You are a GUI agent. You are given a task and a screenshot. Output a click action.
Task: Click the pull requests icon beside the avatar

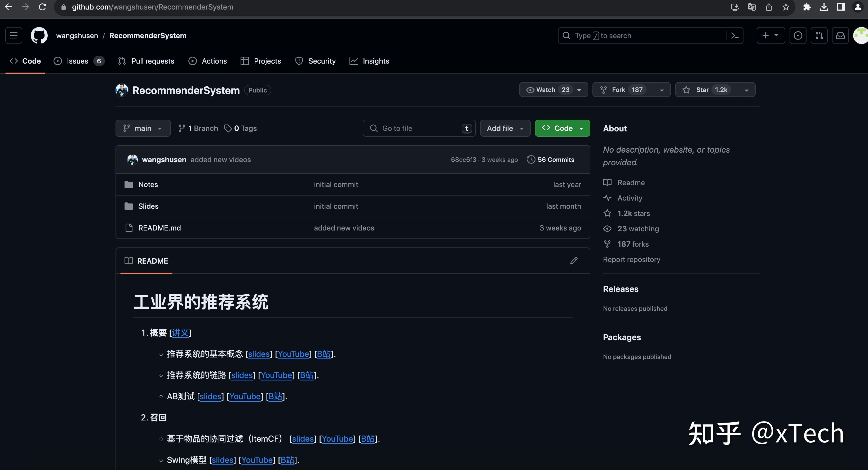pyautogui.click(x=819, y=36)
